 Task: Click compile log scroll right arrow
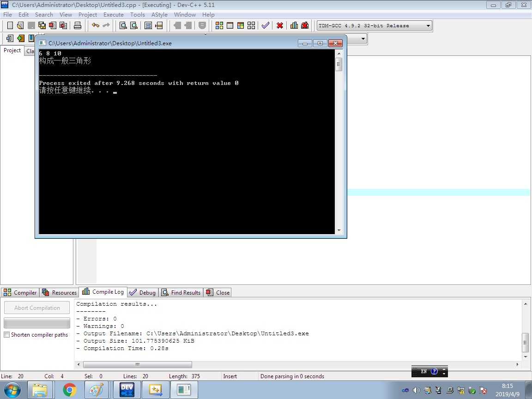(x=517, y=364)
